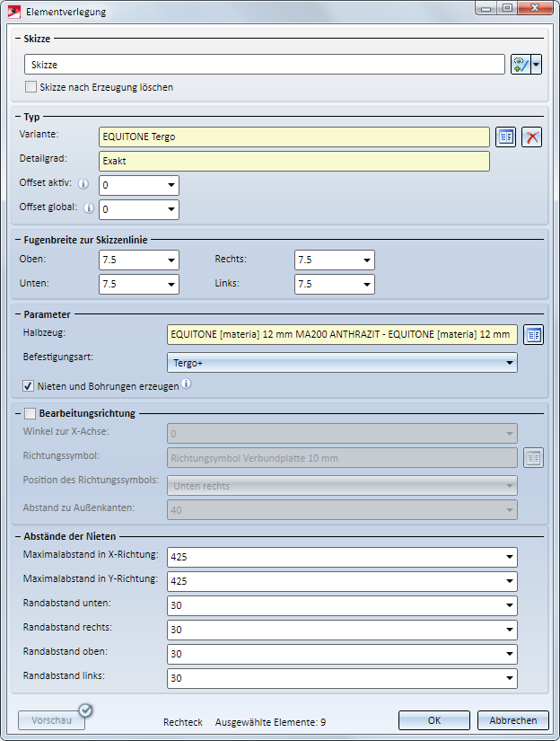Expand the Befestigungsart dropdown showing Tergo+

342,363
